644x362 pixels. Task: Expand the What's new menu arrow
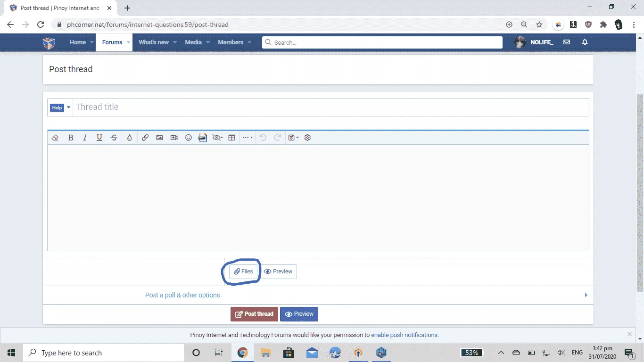pos(175,42)
